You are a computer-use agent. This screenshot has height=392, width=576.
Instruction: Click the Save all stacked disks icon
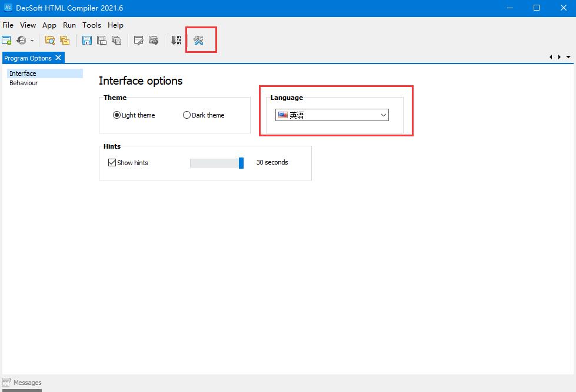[x=116, y=41]
